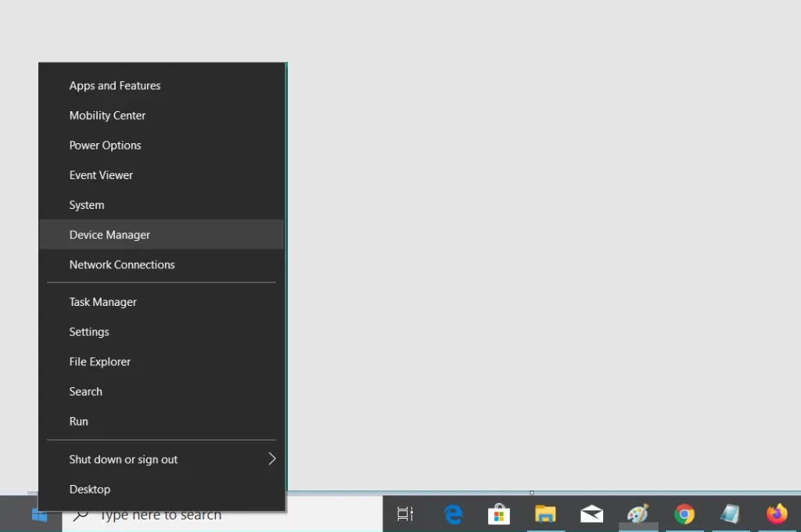Screen dimensions: 801x532
Task: Open the notepad-style app icon on taskbar
Action: tap(730, 514)
